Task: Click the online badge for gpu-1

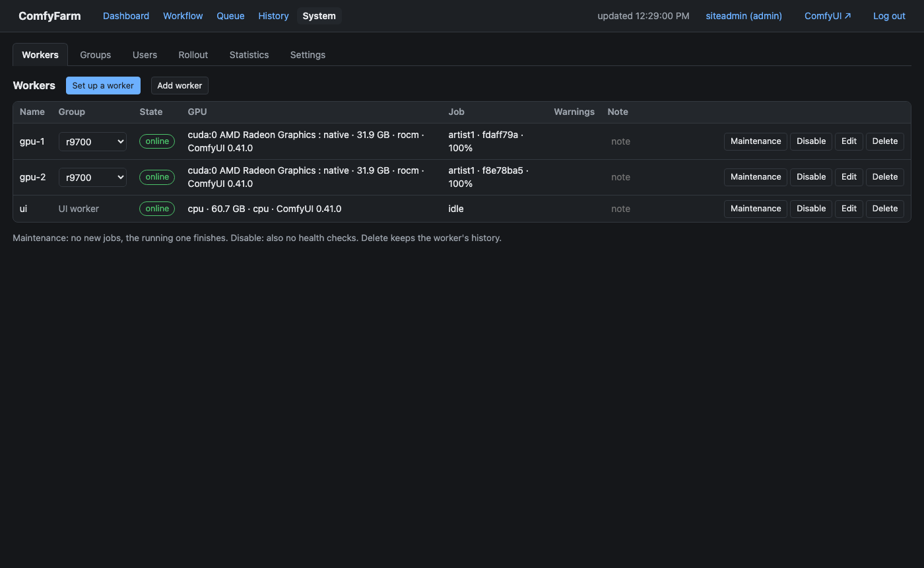Action: tap(157, 141)
